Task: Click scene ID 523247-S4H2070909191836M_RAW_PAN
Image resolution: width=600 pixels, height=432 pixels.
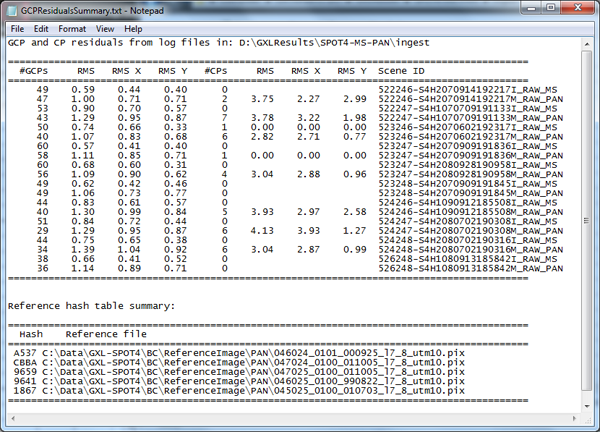Action: 471,156
